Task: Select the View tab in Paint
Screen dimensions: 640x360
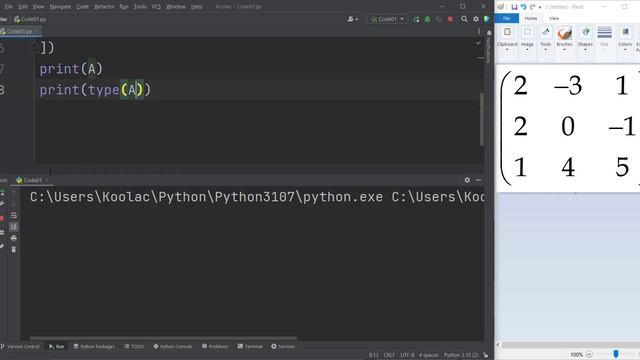Action: pyautogui.click(x=554, y=18)
